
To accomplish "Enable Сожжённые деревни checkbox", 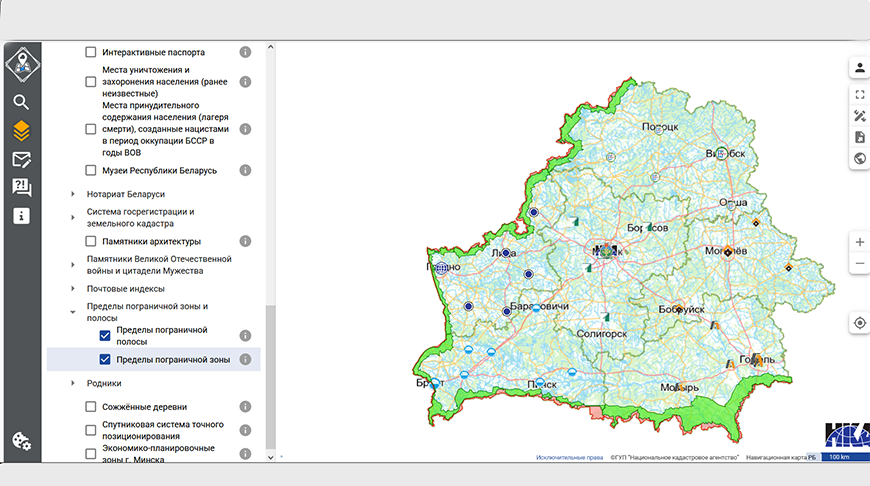I will (90, 407).
